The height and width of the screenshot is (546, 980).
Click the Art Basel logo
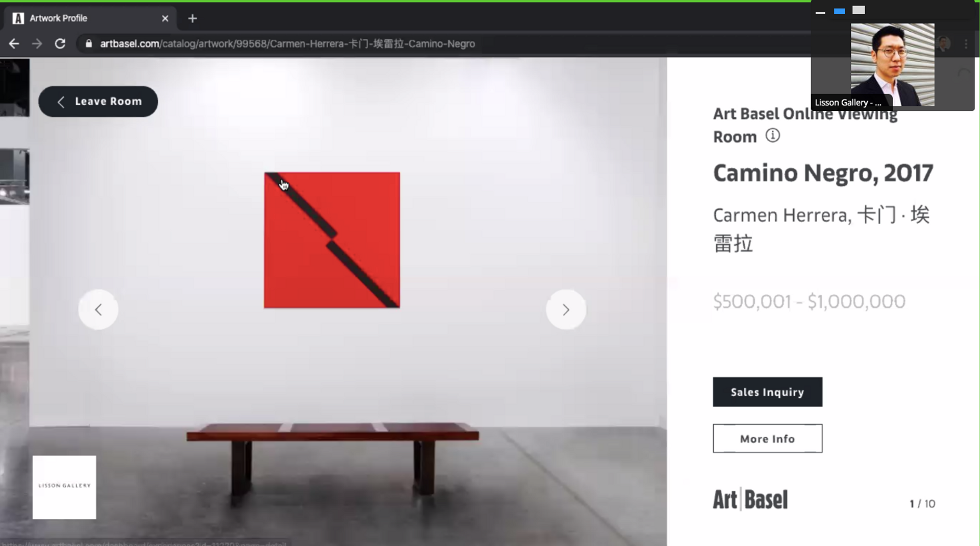pyautogui.click(x=750, y=500)
